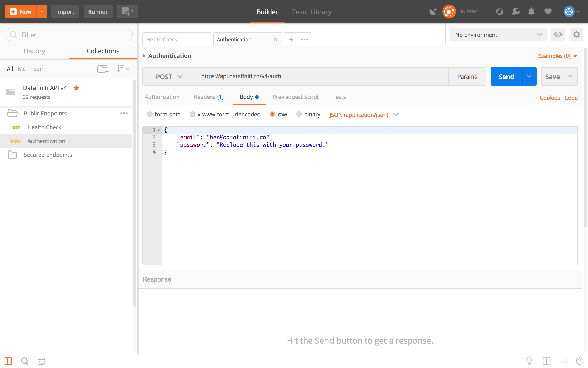Select the Collections tab

(103, 51)
